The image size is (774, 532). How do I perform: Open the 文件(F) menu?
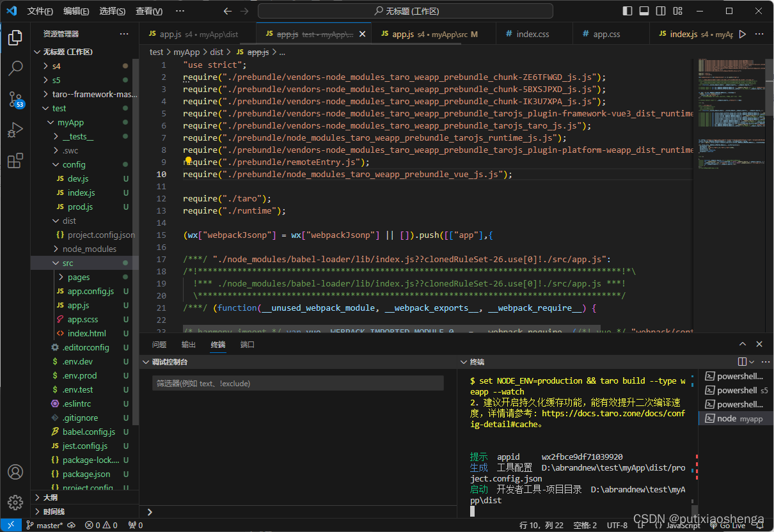(x=40, y=12)
